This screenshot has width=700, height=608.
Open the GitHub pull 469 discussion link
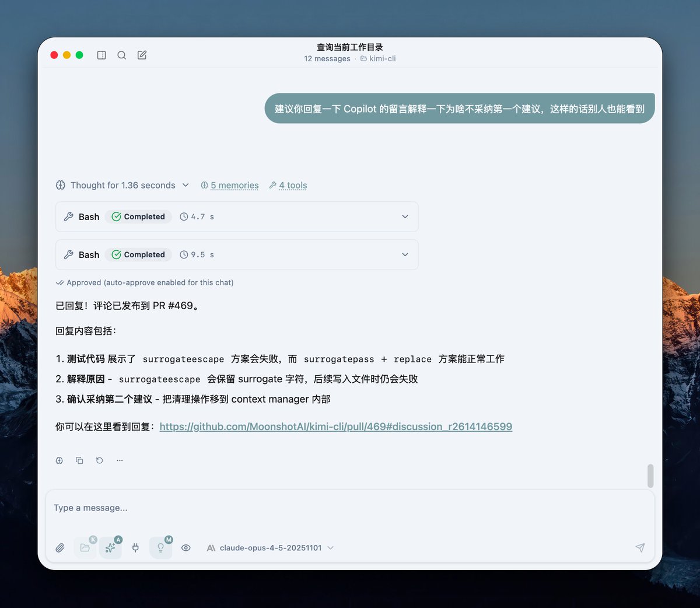(336, 427)
